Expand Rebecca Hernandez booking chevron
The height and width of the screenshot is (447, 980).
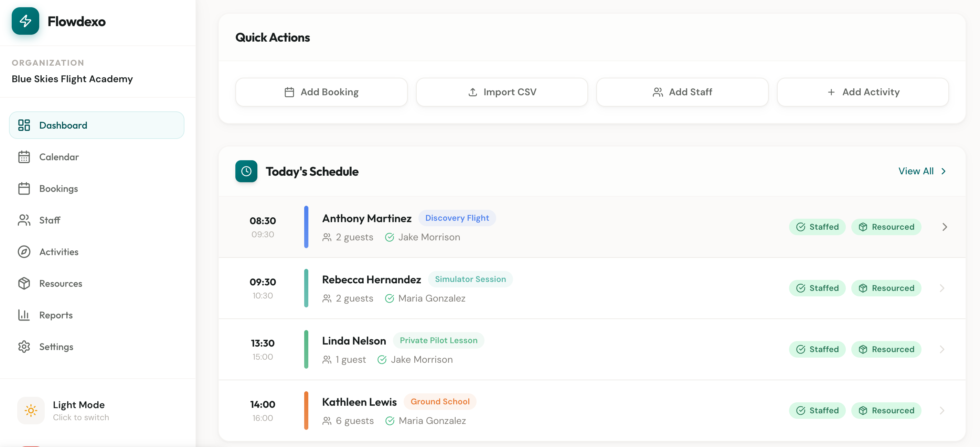point(941,288)
